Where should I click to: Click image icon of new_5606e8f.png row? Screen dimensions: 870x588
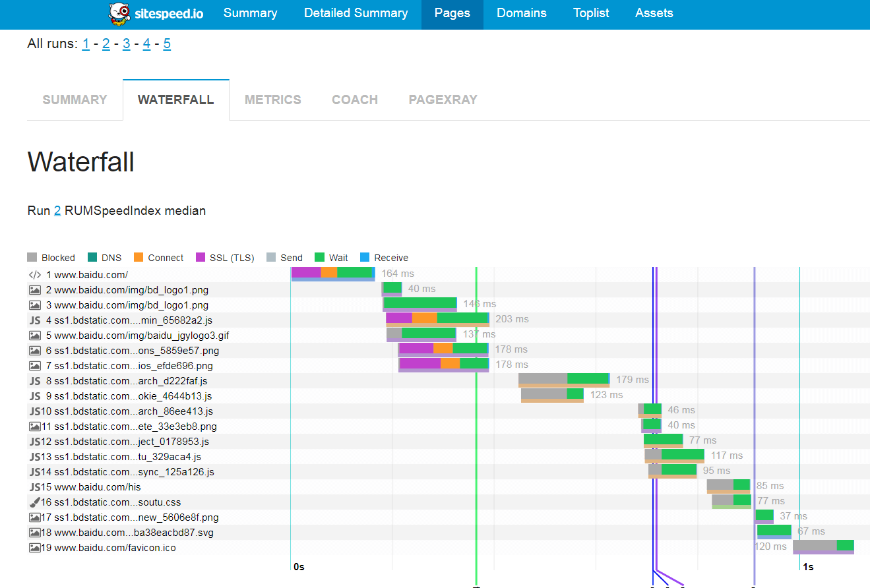point(35,517)
